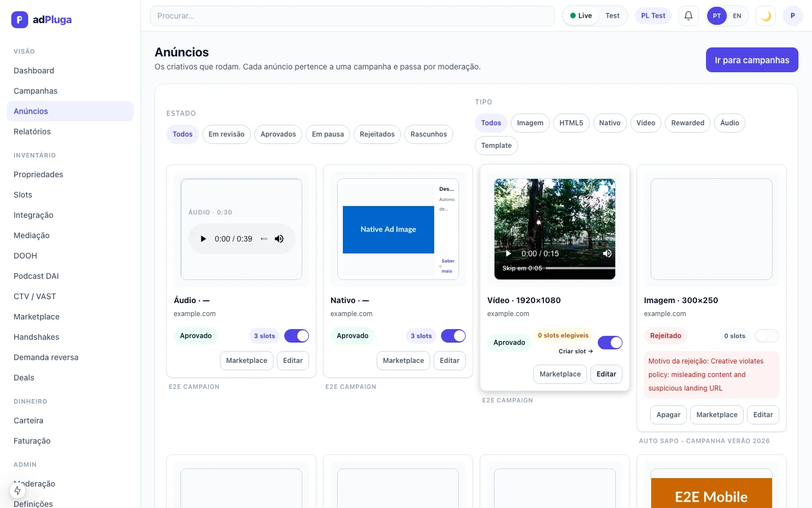The width and height of the screenshot is (812, 508).
Task: Open the notifications bell
Action: pos(689,16)
